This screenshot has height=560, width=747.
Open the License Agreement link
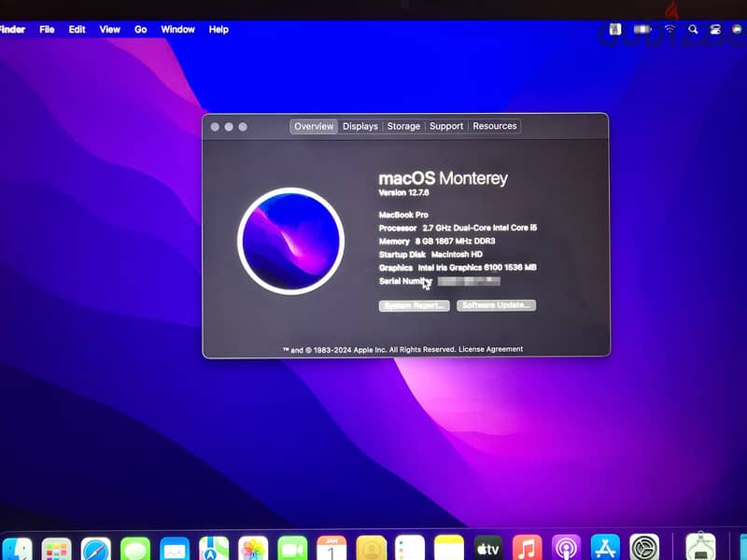pyautogui.click(x=491, y=349)
